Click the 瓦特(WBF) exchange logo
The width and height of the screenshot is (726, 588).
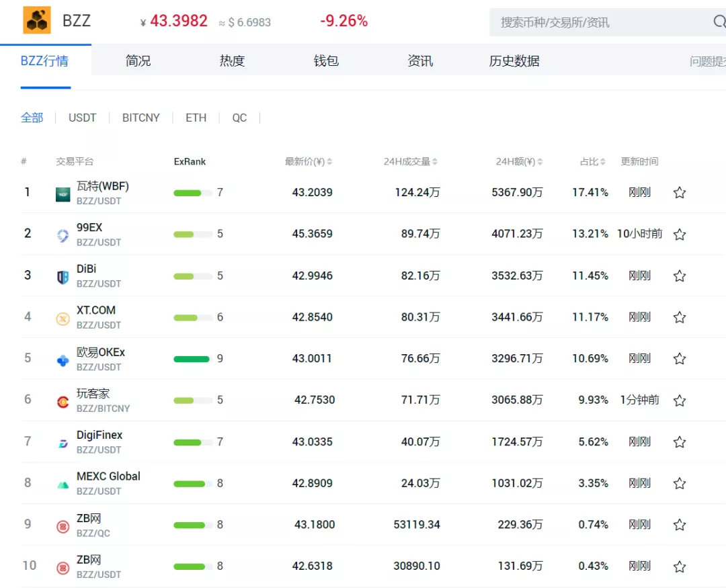click(63, 194)
